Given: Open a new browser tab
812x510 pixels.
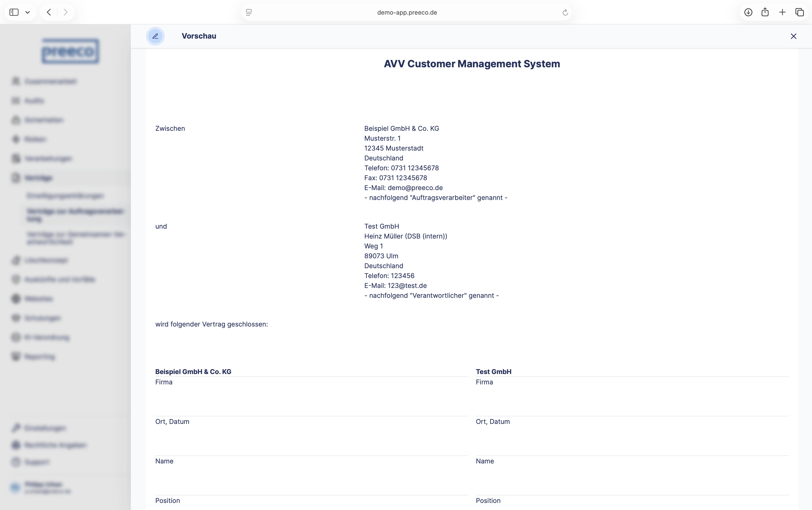Looking at the screenshot, I should point(782,12).
